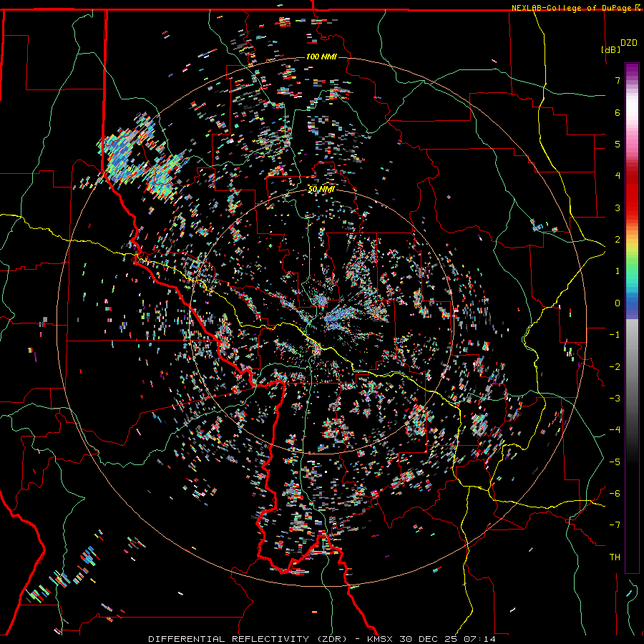Click the NEXLAB-College of DuPage watermark text
Image resolution: width=644 pixels, height=644 pixels.
[572, 8]
